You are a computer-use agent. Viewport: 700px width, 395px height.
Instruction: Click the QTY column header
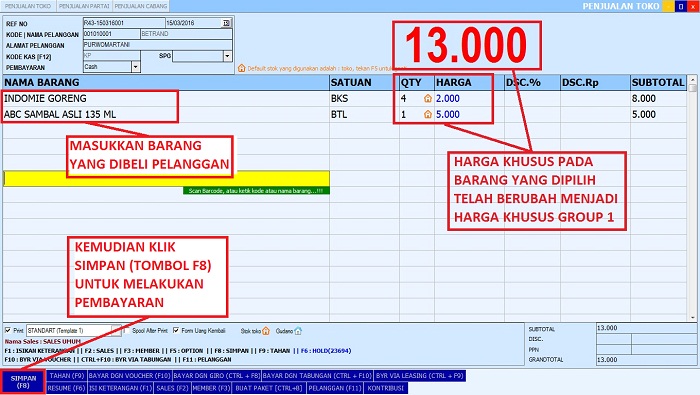click(x=417, y=83)
